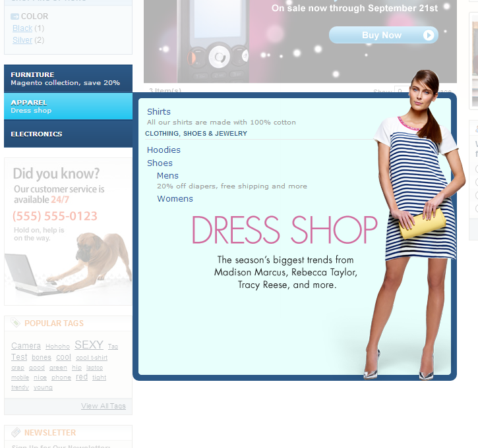The width and height of the screenshot is (478, 448).
Task: Filter by Black color
Action: pos(22,28)
